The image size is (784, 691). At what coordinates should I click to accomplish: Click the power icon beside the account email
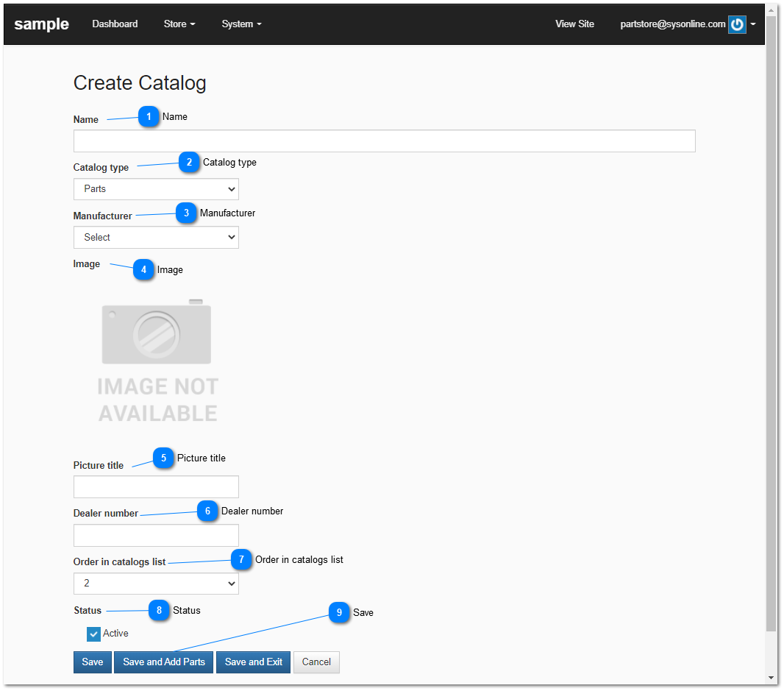pyautogui.click(x=737, y=24)
